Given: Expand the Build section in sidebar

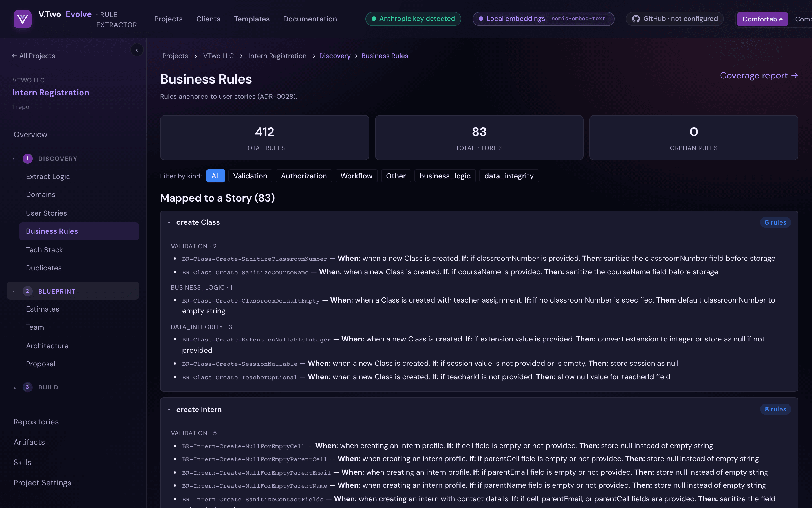Looking at the screenshot, I should pyautogui.click(x=15, y=388).
